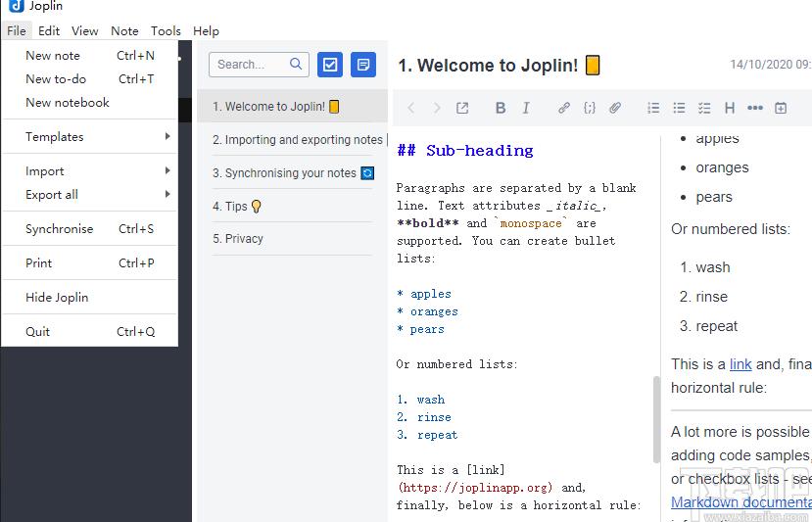Insert code block icon

[x=590, y=108]
